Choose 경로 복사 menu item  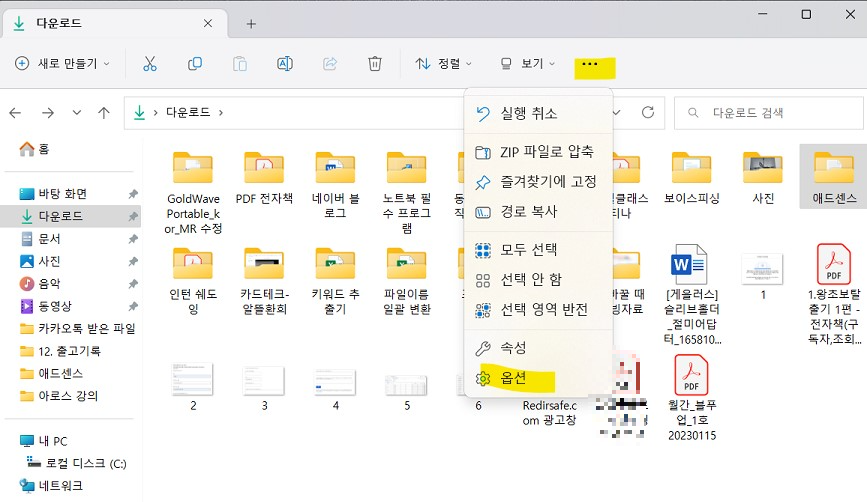tap(539, 211)
